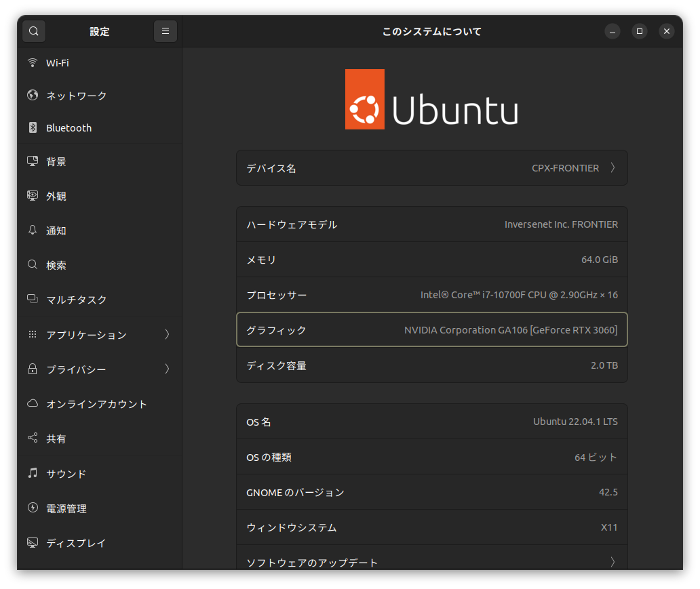Open サウンド settings panel
Screen dimensions: 700x589
coord(100,473)
